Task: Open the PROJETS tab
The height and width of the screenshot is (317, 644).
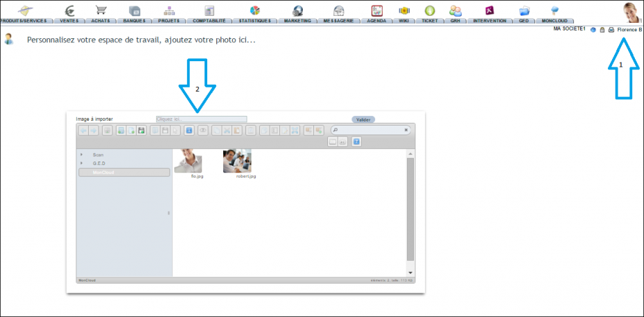Action: point(169,21)
